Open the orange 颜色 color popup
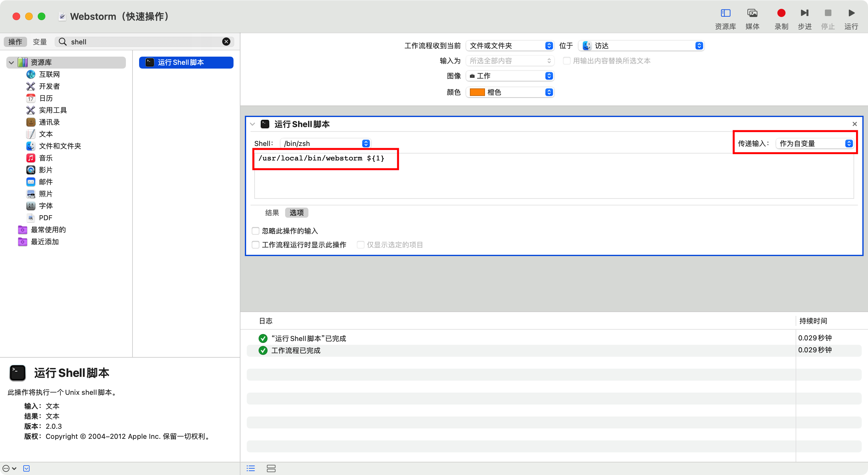 click(x=510, y=92)
